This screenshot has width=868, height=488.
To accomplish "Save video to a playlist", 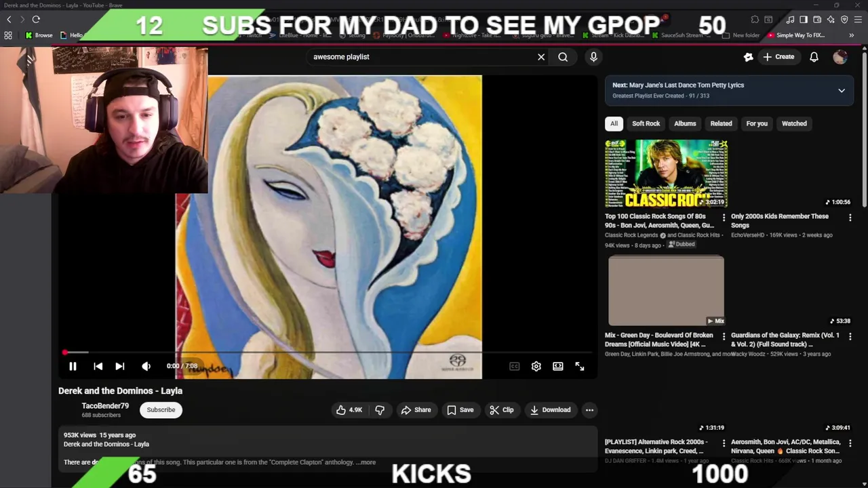I will click(x=460, y=409).
